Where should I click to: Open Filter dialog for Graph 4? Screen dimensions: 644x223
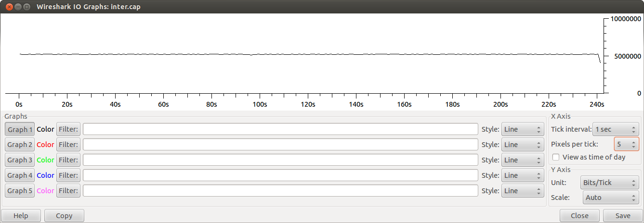(68, 175)
